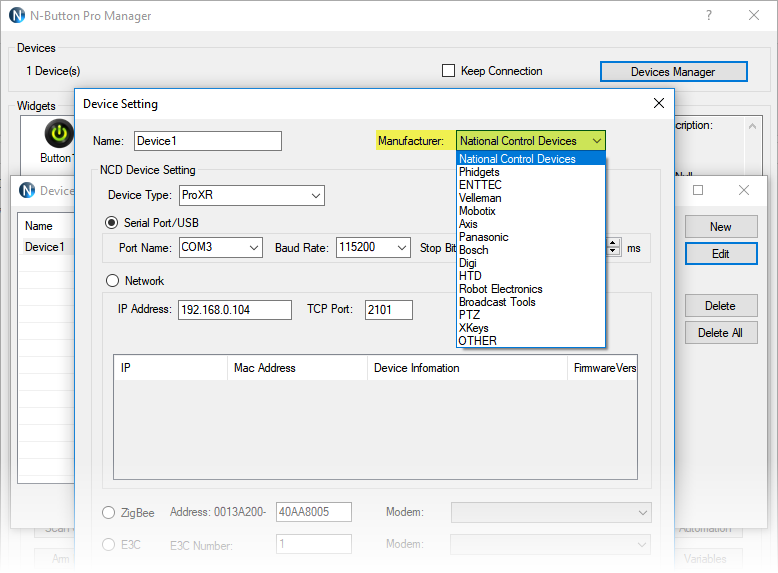This screenshot has height=573, width=778.
Task: Click the FirmwareVers column header
Action: (x=602, y=368)
